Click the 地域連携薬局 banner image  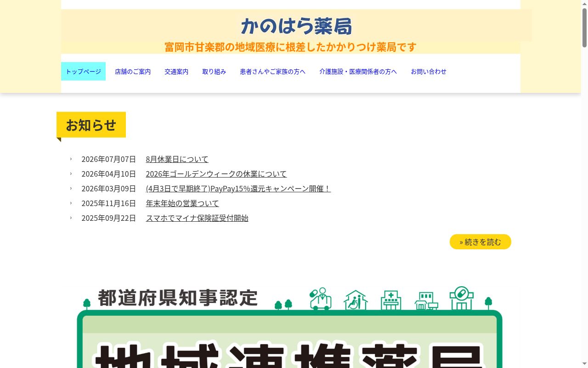[x=291, y=327]
